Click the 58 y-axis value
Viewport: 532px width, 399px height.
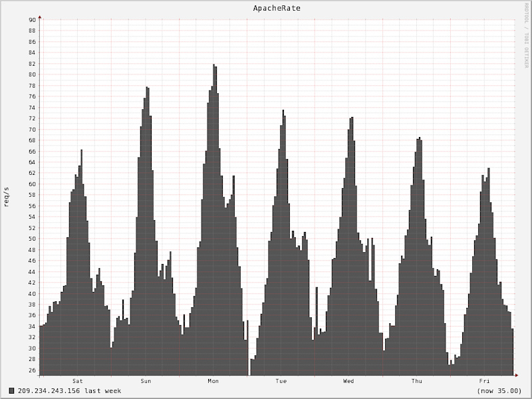pyautogui.click(x=32, y=195)
